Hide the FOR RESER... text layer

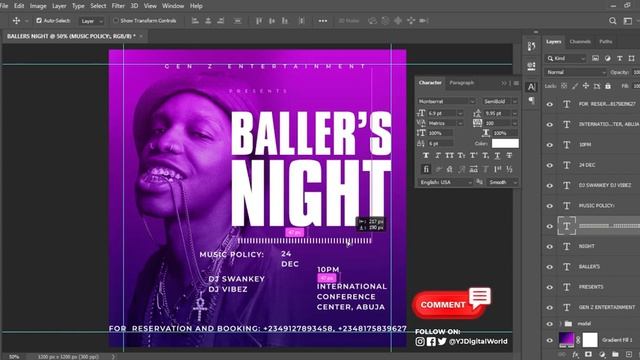point(549,104)
